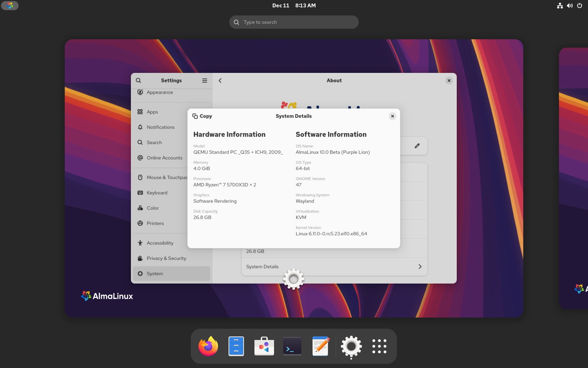The height and width of the screenshot is (368, 588).
Task: Open Text Editor from the dock
Action: click(x=320, y=346)
